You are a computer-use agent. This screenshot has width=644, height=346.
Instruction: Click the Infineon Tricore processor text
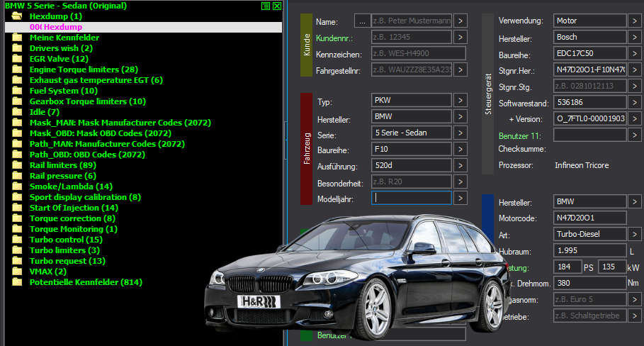pyautogui.click(x=582, y=165)
